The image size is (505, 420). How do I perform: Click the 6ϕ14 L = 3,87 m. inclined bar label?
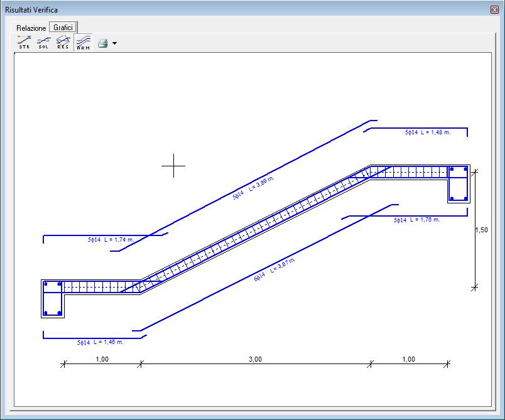(274, 269)
